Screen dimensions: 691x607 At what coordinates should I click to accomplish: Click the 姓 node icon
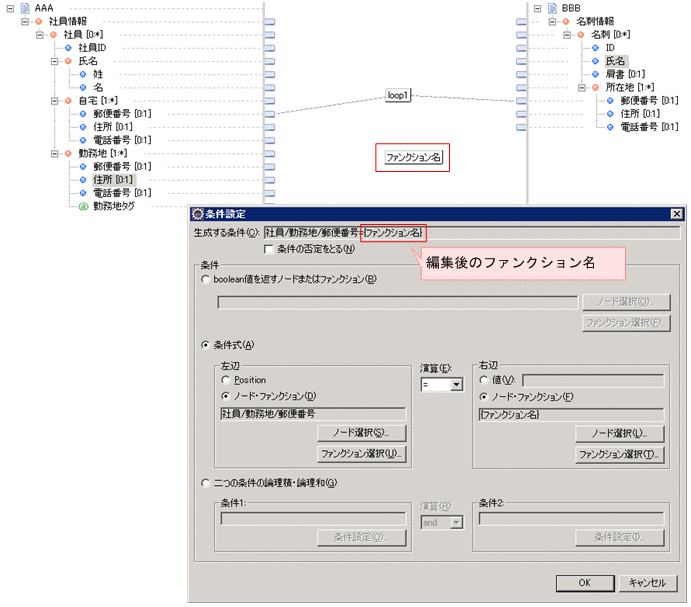tap(83, 74)
